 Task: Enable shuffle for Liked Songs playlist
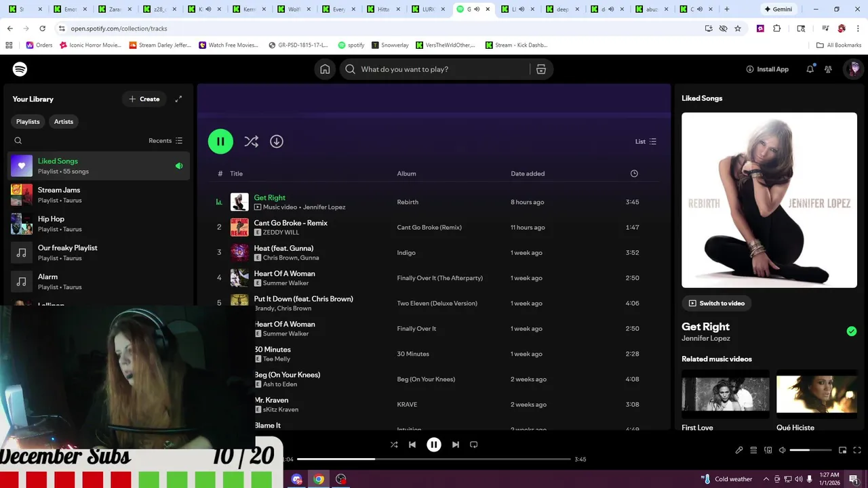251,141
